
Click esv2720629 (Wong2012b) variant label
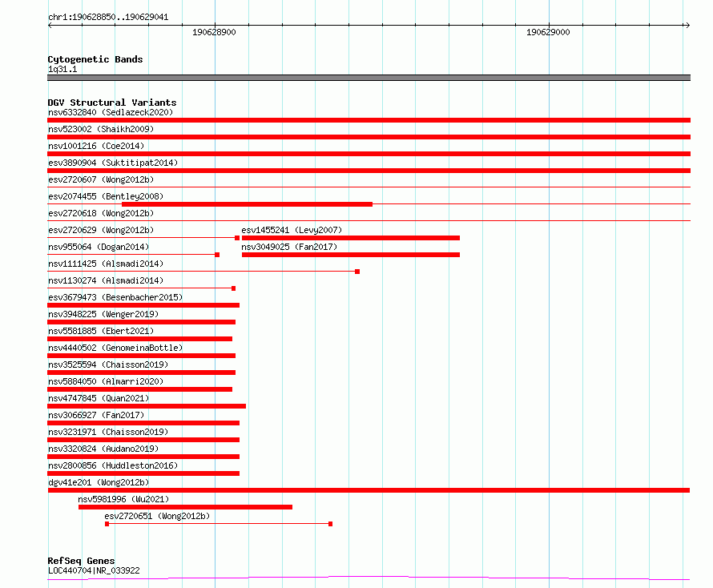pos(101,230)
